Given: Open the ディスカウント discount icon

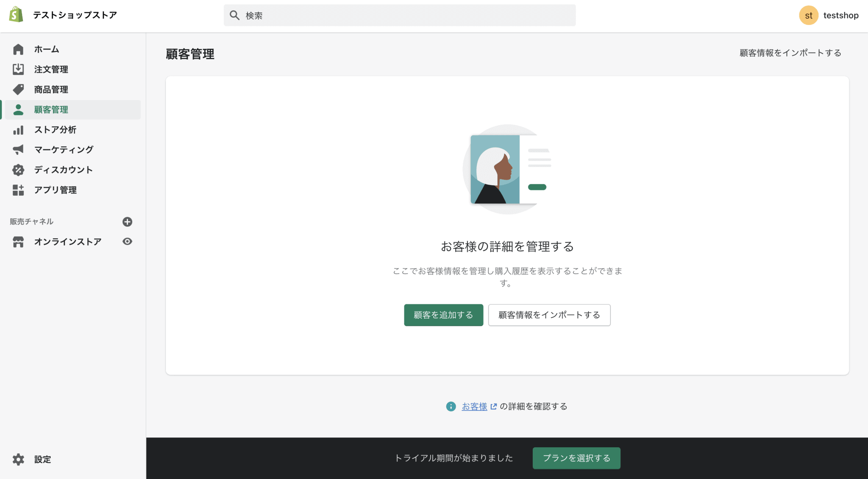Looking at the screenshot, I should click(18, 170).
